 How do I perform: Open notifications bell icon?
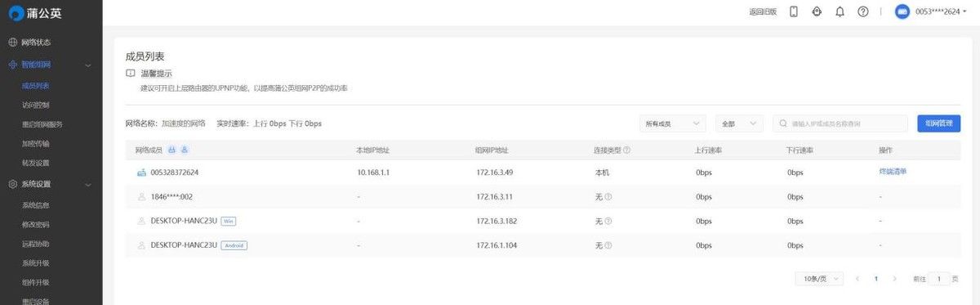click(x=840, y=11)
